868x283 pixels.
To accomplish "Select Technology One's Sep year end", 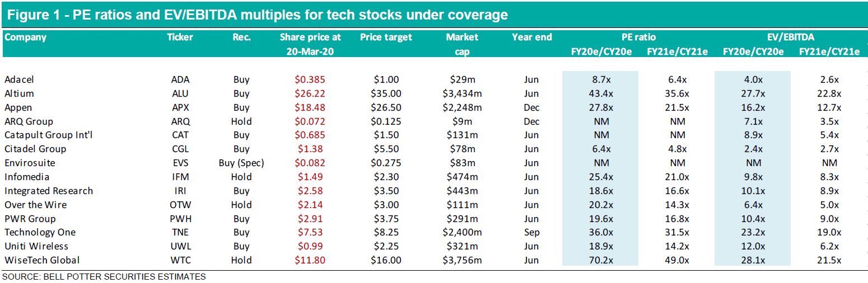I will tap(531, 233).
